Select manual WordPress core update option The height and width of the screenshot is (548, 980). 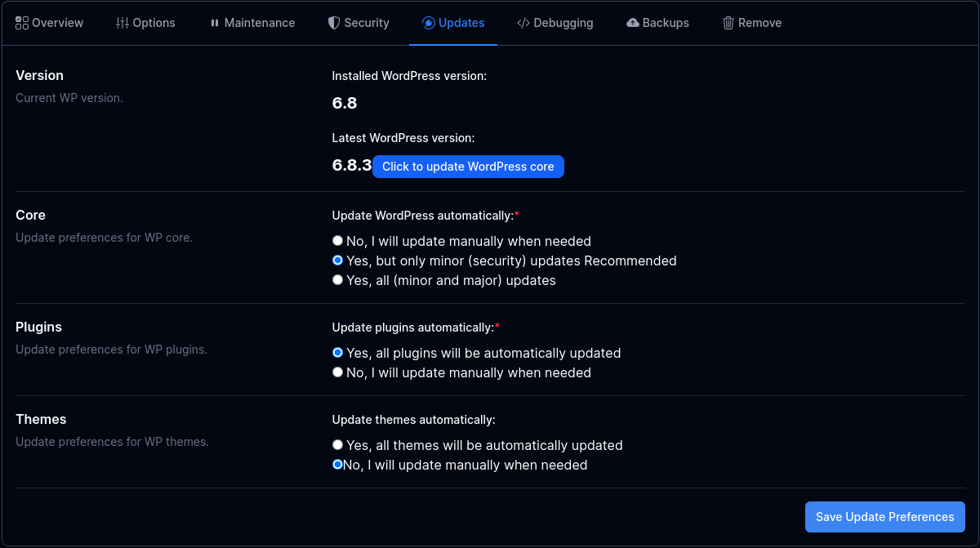(337, 241)
